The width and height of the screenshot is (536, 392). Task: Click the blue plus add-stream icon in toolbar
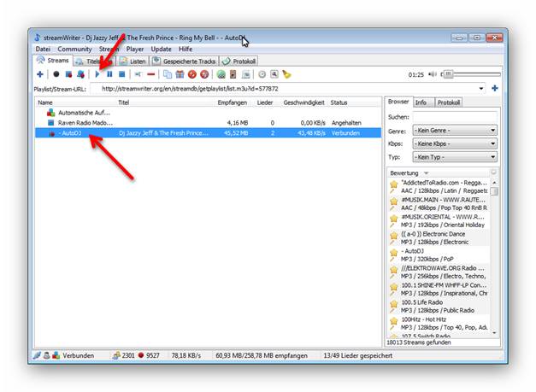point(40,74)
